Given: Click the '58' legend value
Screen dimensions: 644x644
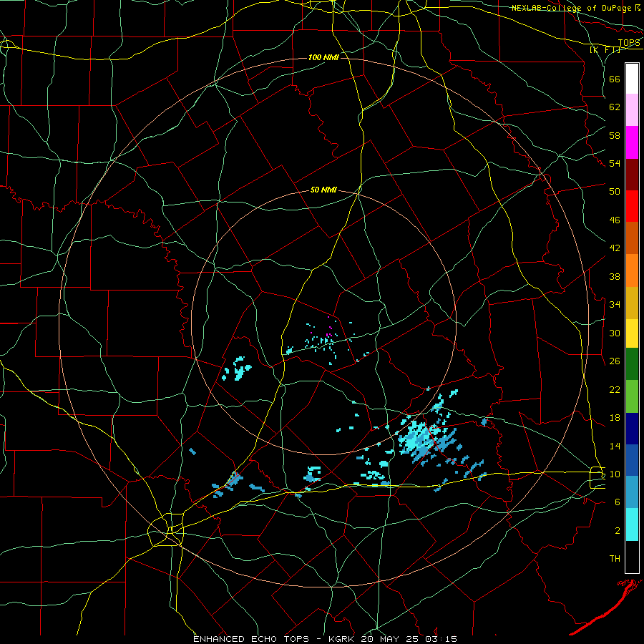Looking at the screenshot, I should coord(615,135).
